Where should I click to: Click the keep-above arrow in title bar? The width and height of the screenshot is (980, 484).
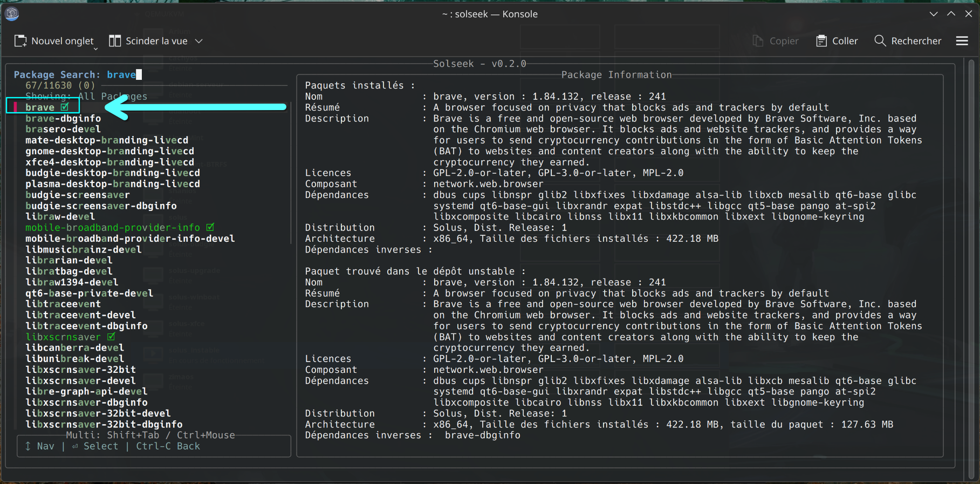click(x=951, y=14)
